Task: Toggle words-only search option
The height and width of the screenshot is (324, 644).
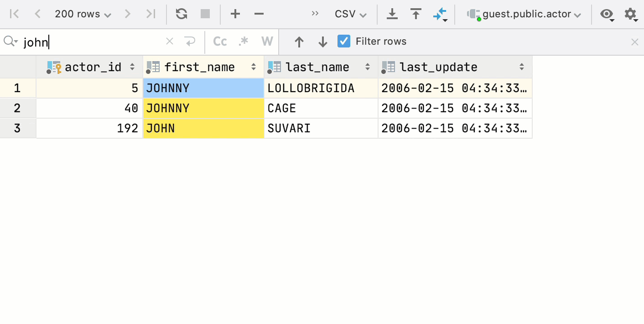Action: point(267,41)
